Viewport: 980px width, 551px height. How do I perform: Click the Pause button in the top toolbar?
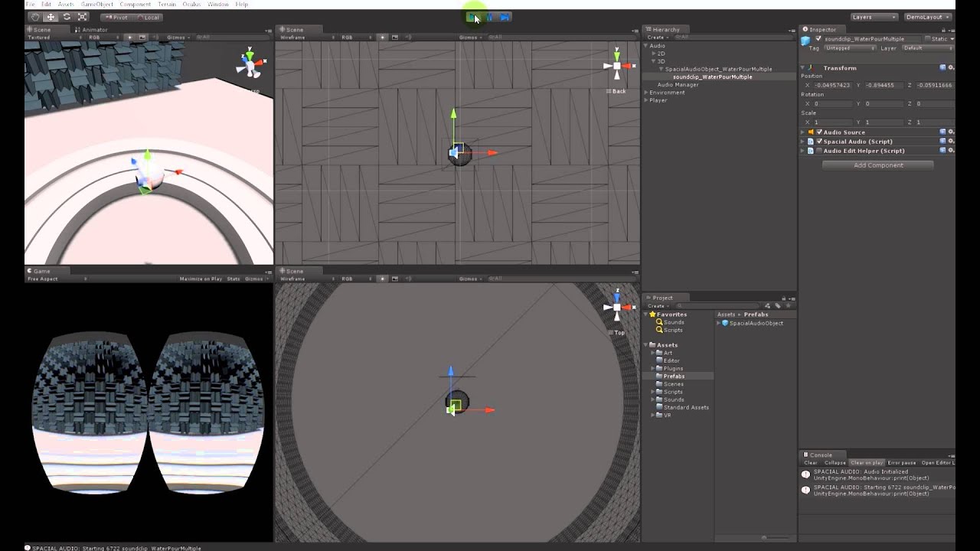[490, 17]
